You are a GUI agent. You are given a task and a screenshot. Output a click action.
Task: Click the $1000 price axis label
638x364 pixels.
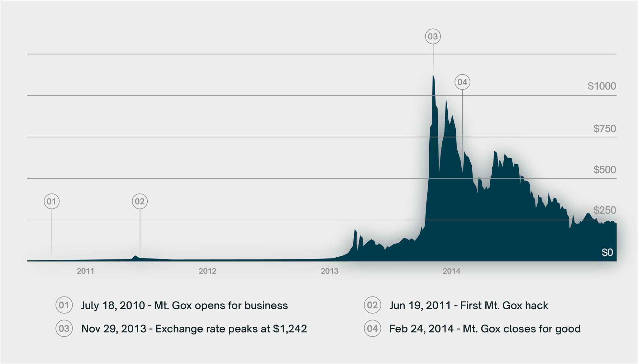602,86
